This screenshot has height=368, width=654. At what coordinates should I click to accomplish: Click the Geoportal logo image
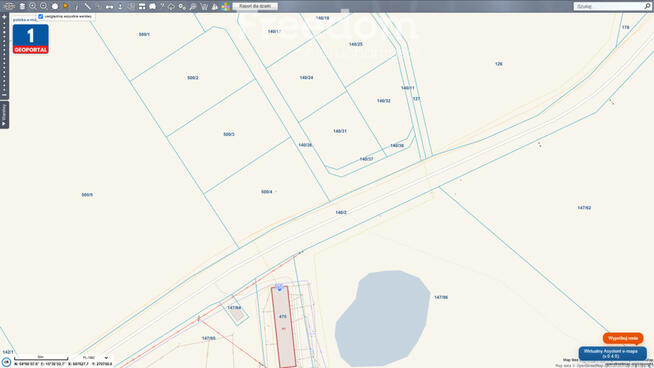(x=30, y=39)
